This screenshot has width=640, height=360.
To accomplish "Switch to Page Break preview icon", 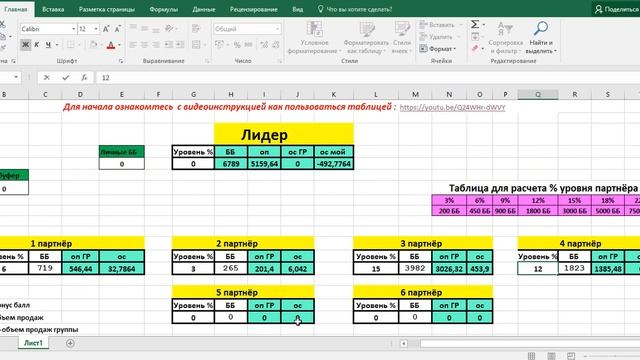I will [571, 356].
